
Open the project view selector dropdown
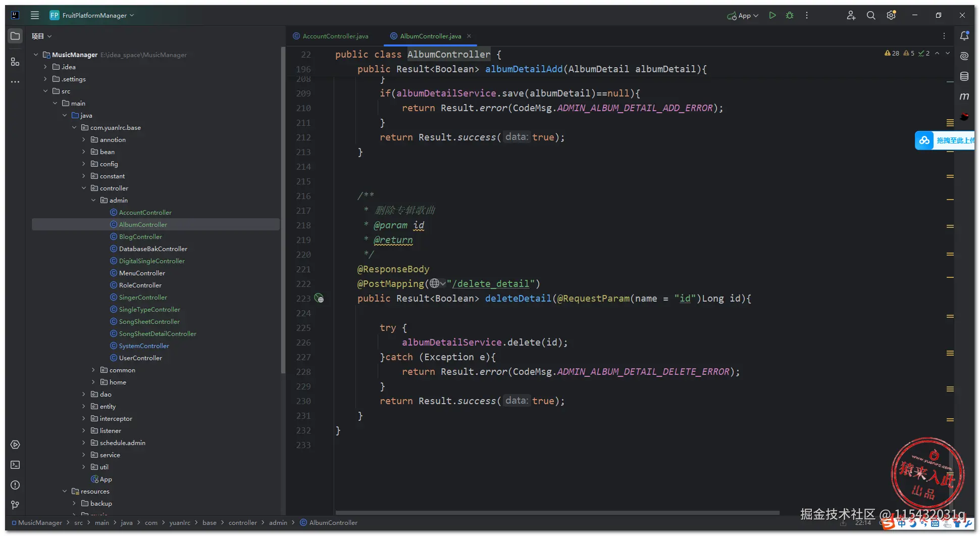[x=42, y=36]
